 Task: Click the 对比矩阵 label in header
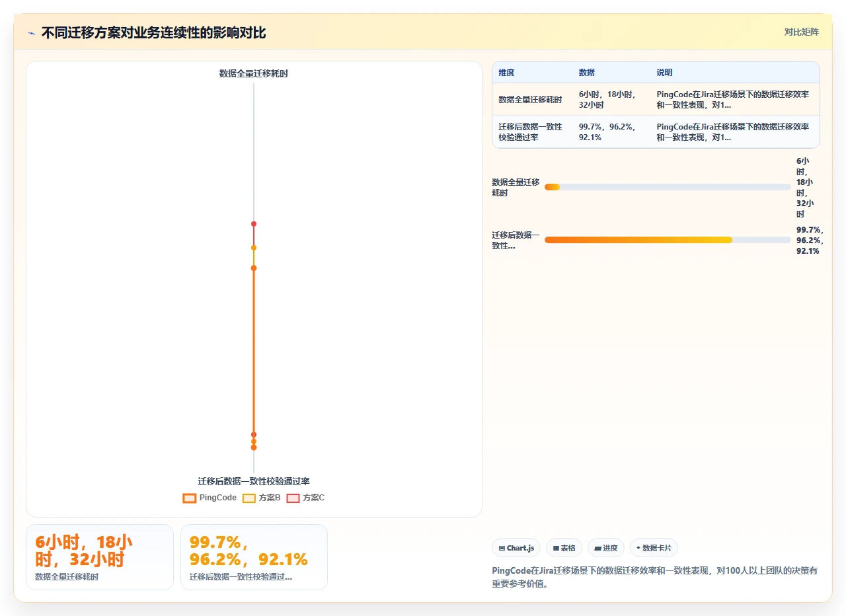coord(801,32)
